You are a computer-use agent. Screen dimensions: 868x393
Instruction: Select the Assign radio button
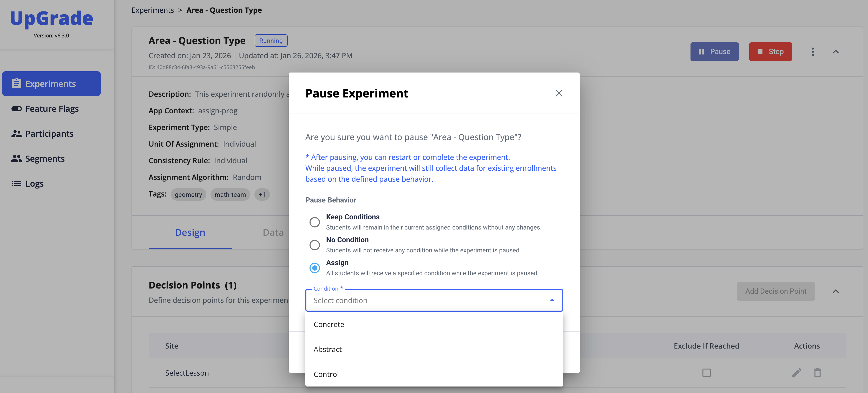click(314, 268)
